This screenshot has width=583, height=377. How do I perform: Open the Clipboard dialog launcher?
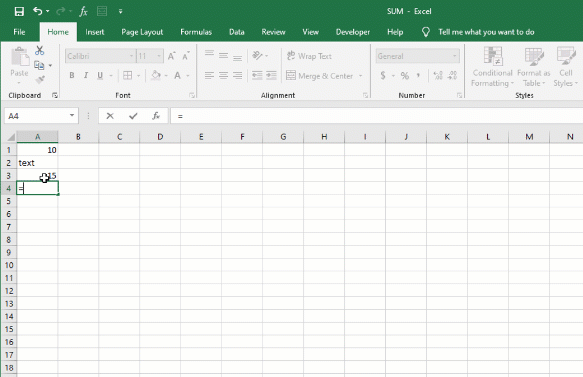[55, 96]
